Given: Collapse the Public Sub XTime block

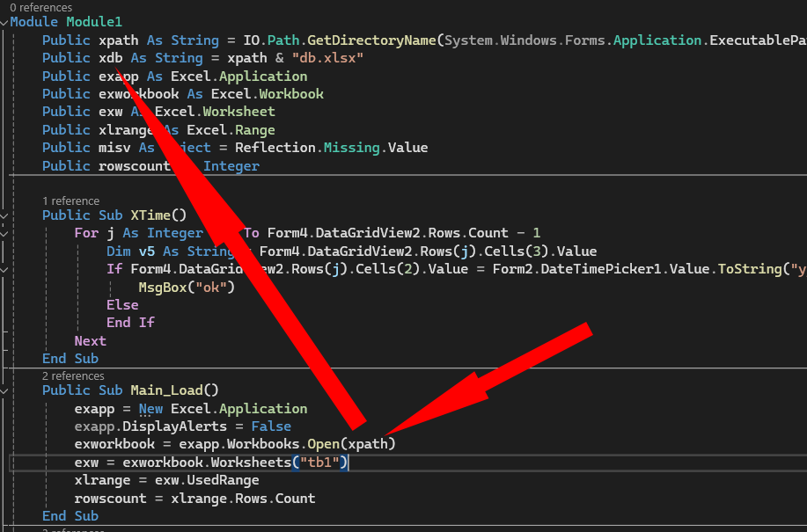Looking at the screenshot, I should [4, 216].
